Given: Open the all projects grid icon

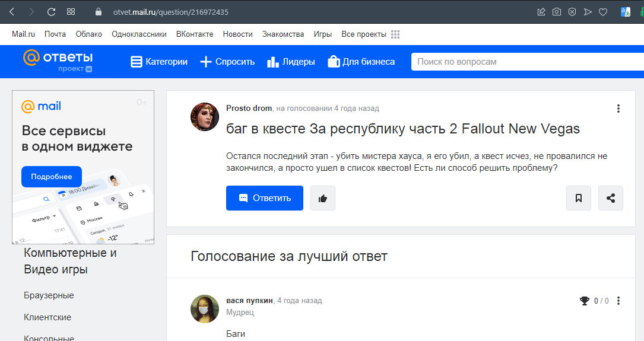Looking at the screenshot, I should click(395, 34).
